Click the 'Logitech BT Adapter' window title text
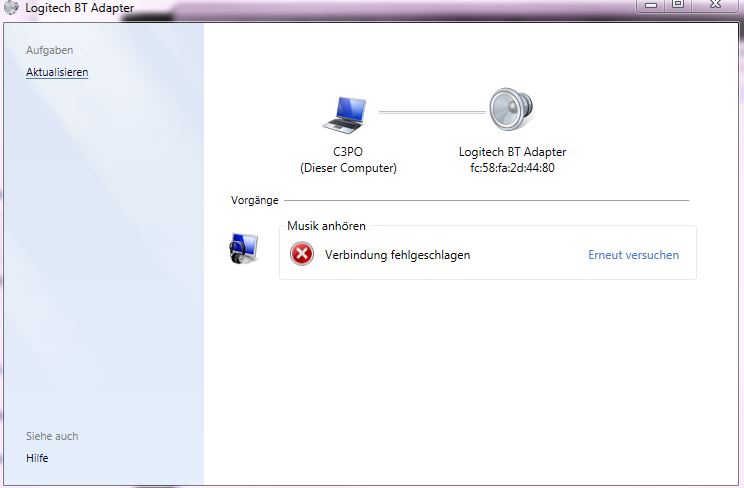744x488 pixels. point(80,8)
